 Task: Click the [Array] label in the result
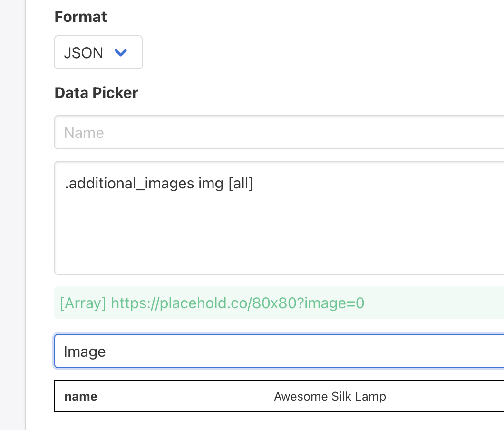(83, 303)
